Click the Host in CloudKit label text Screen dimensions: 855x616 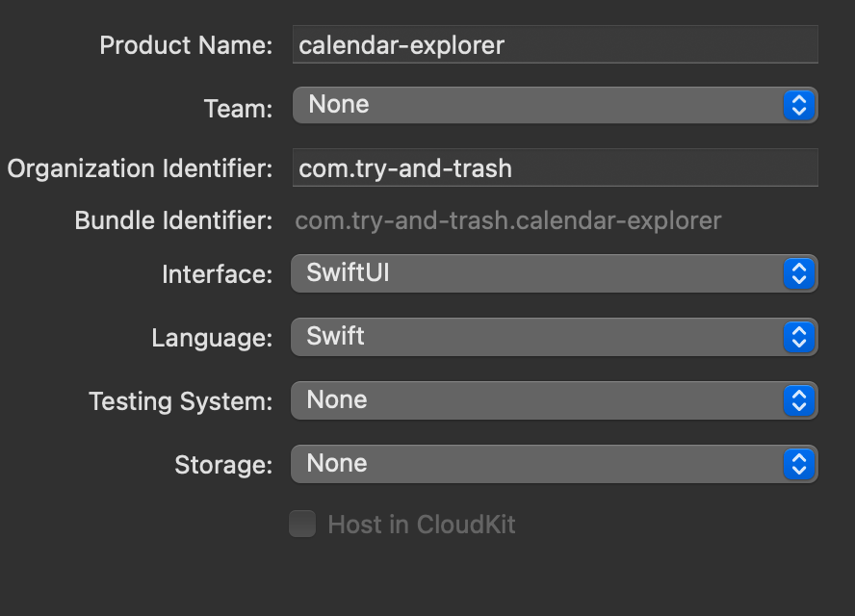422,525
